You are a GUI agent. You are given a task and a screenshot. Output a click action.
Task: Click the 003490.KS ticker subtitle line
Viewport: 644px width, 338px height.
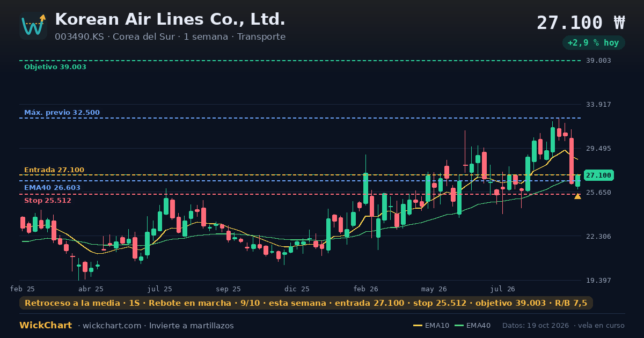(170, 37)
